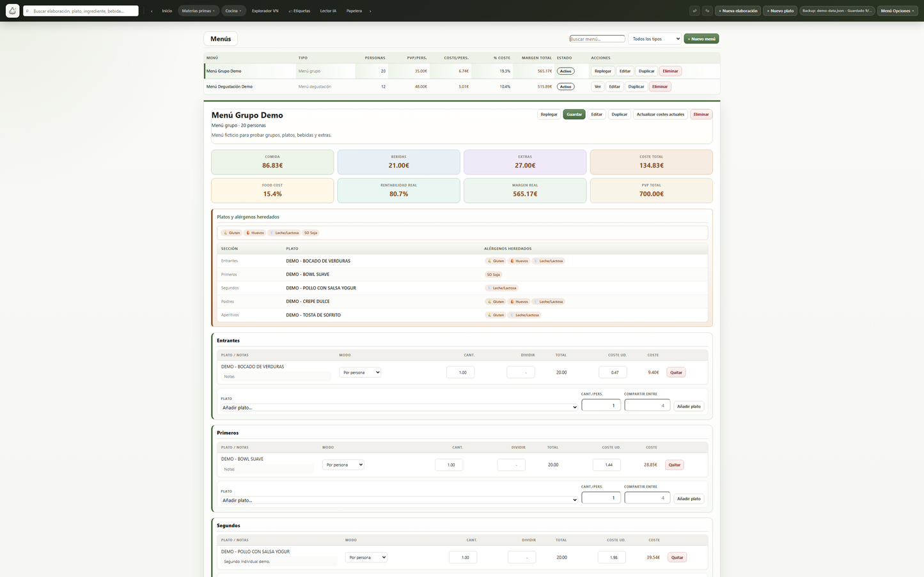Open the Etiquetas section

pos(299,11)
